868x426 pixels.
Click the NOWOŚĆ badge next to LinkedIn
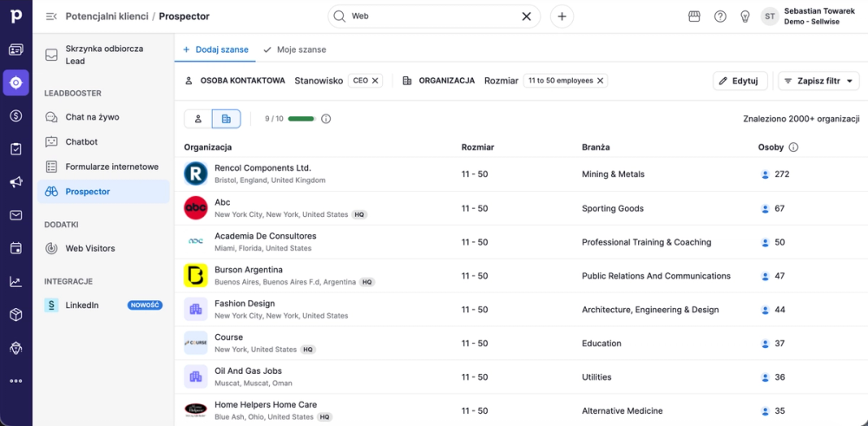pyautogui.click(x=145, y=305)
